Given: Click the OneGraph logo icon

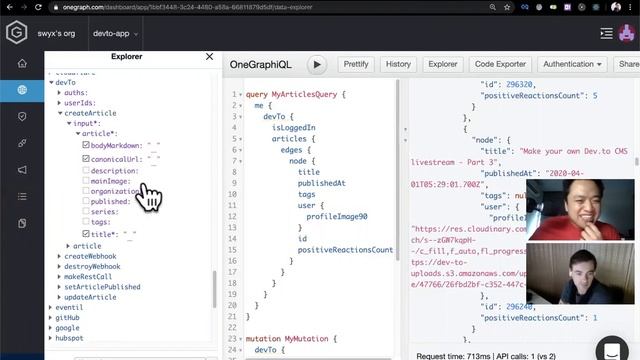Looking at the screenshot, I should point(16,32).
